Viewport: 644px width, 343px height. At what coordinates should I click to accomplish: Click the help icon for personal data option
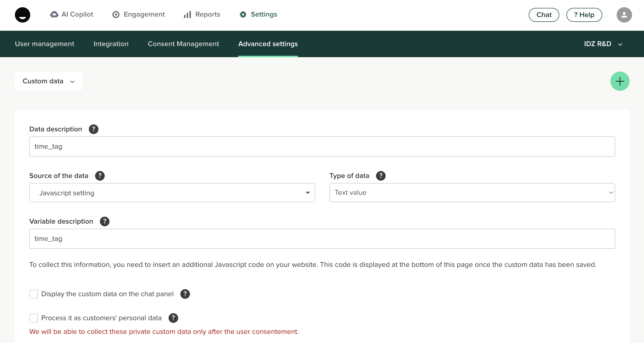coord(173,318)
